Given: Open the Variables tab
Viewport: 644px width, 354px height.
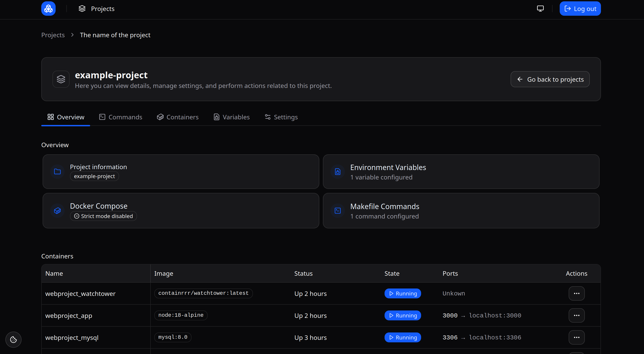Looking at the screenshot, I should [231, 117].
